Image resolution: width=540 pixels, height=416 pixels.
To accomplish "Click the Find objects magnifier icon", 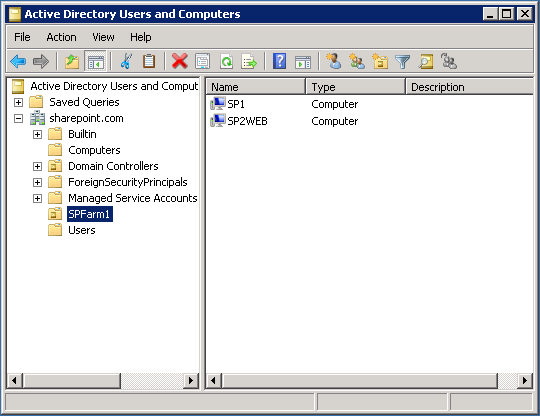I will (x=426, y=62).
